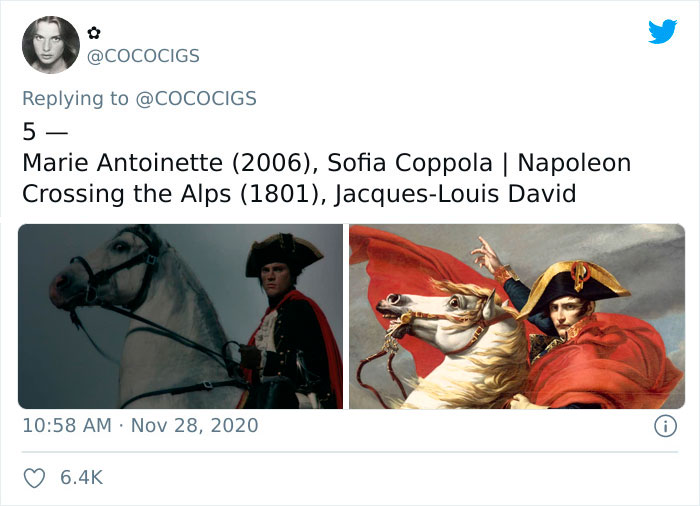Click the flower symbol display name
Image resolution: width=700 pixels, height=506 pixels.
click(97, 33)
